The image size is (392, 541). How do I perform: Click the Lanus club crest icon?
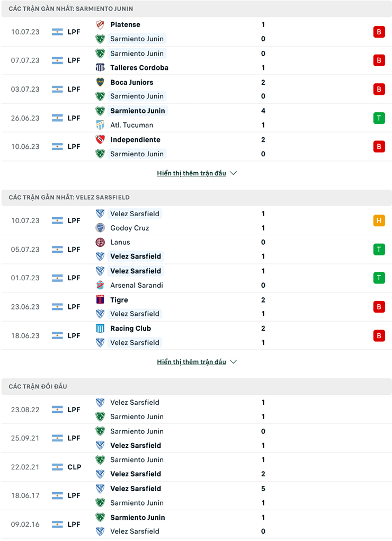click(101, 242)
